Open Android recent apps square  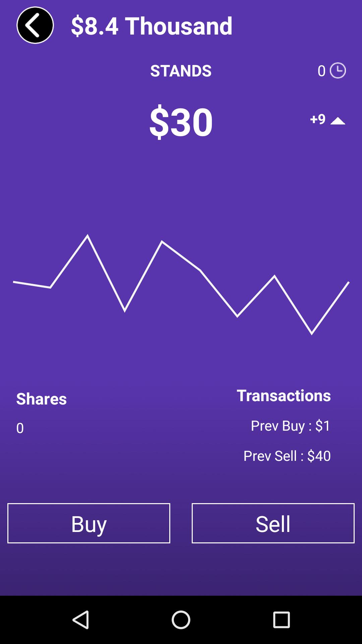pos(281,620)
